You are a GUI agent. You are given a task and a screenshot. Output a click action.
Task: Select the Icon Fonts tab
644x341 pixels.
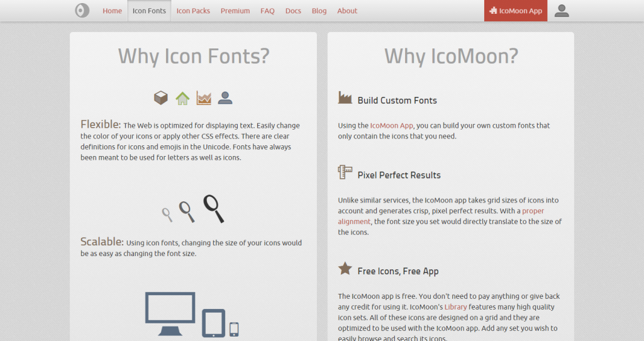149,11
